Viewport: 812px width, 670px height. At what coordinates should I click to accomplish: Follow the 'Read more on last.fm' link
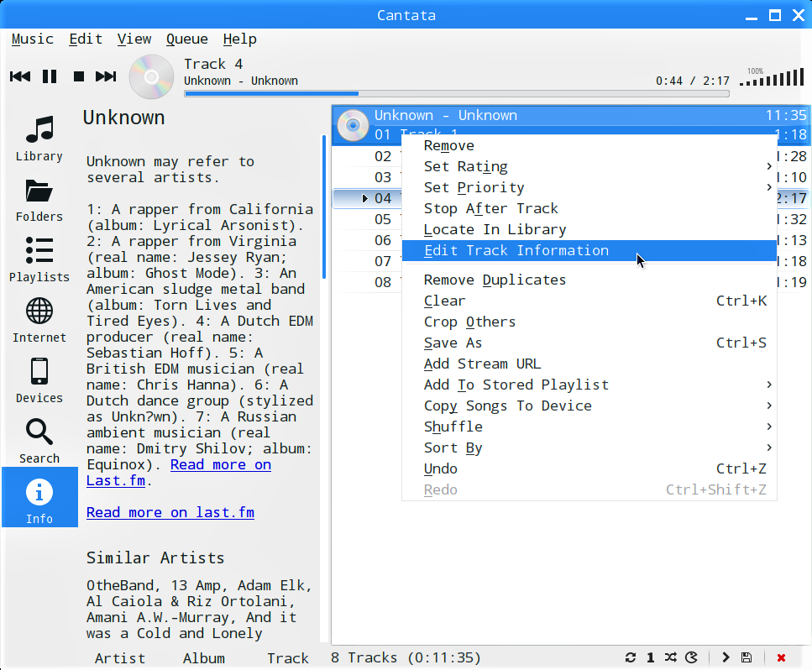(x=170, y=513)
